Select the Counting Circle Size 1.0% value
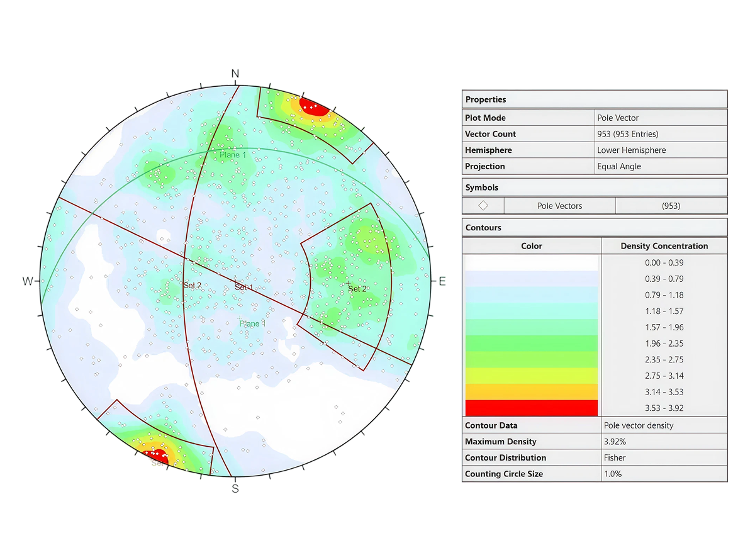This screenshot has height=560, width=755. point(612,474)
